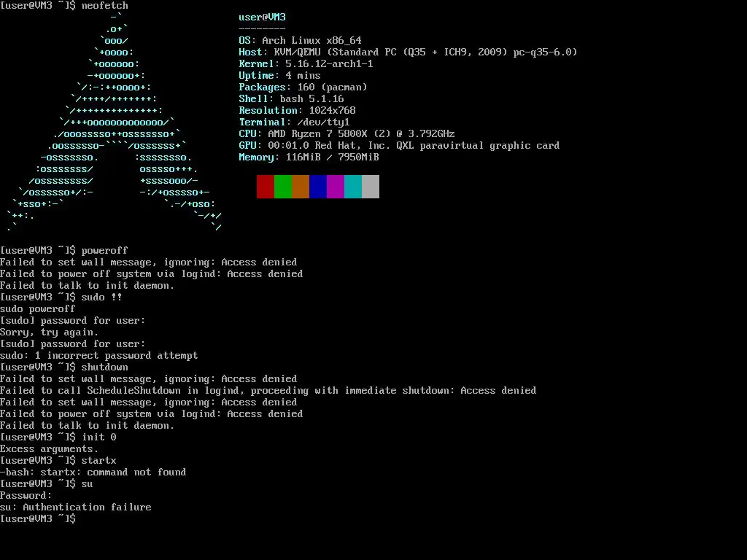Viewport: 747px width, 560px height.
Task: Click the red color block
Action: [266, 186]
